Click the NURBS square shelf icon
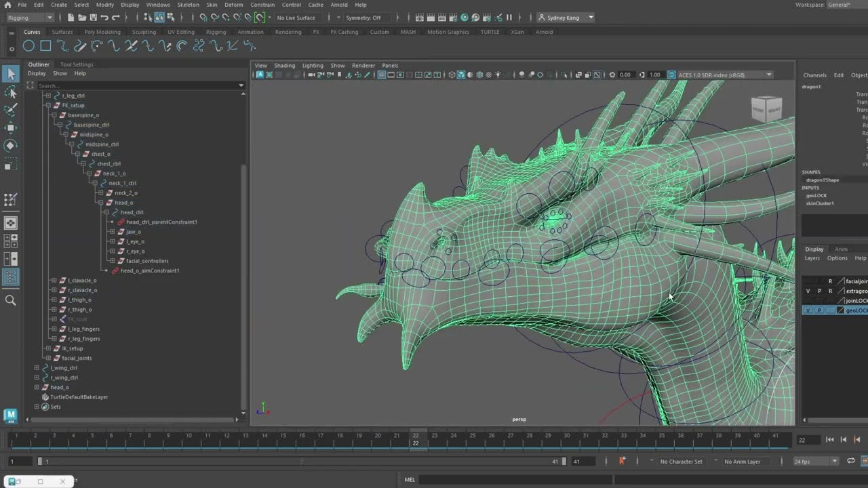868x488 pixels. [45, 46]
